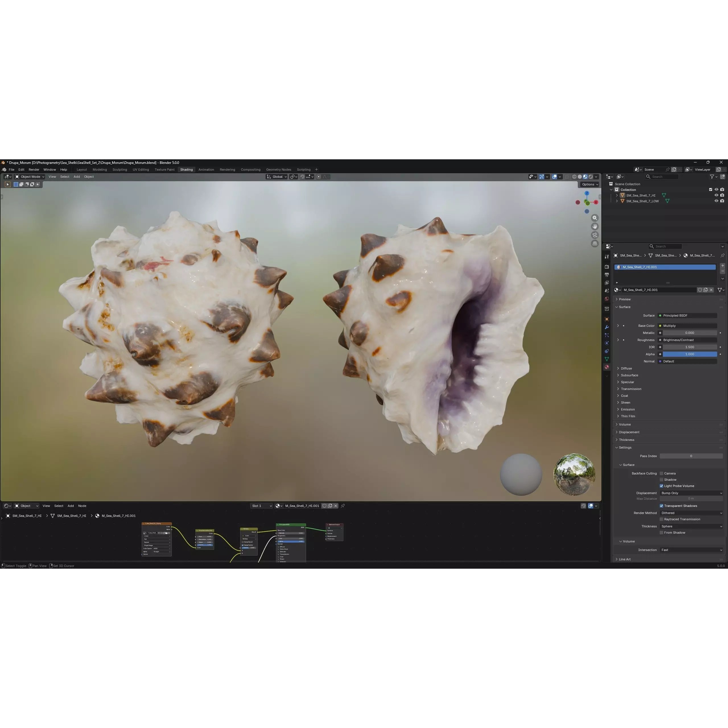The width and height of the screenshot is (728, 728).
Task: Open the Render menu
Action: (34, 169)
